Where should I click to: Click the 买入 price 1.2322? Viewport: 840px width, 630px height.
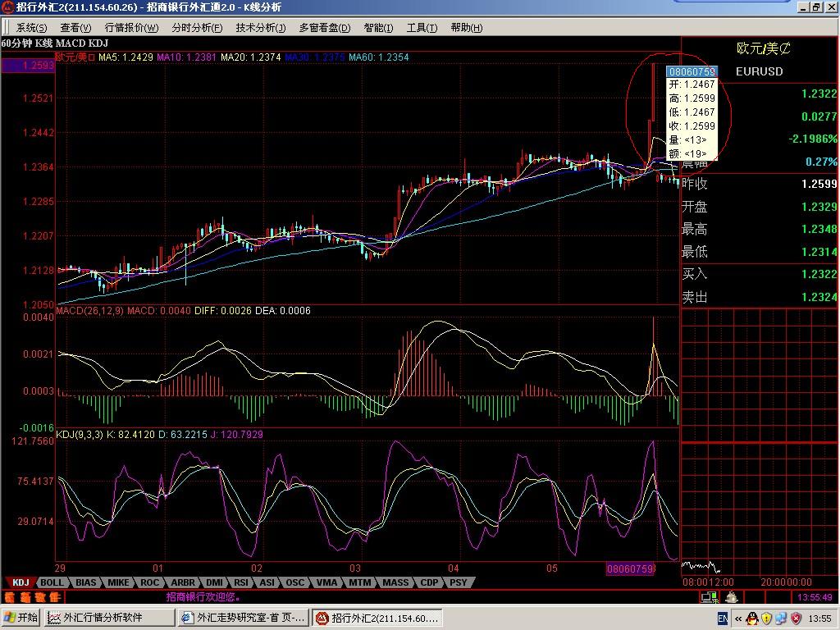(819, 274)
